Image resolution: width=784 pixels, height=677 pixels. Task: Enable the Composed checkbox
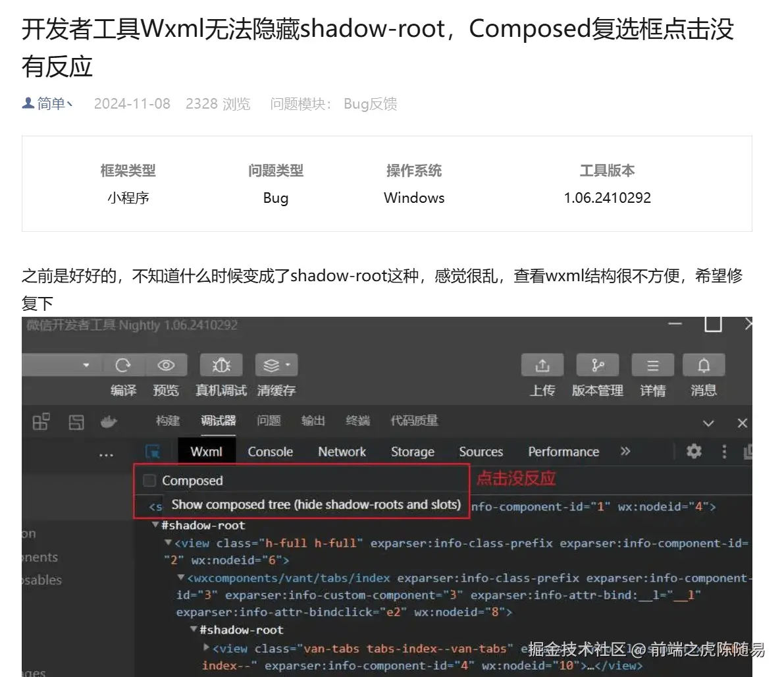tap(149, 480)
